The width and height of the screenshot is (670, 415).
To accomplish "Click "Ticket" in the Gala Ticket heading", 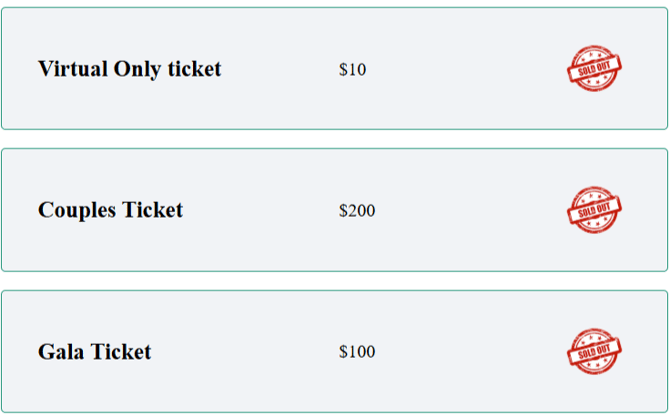I will pyautogui.click(x=121, y=352).
